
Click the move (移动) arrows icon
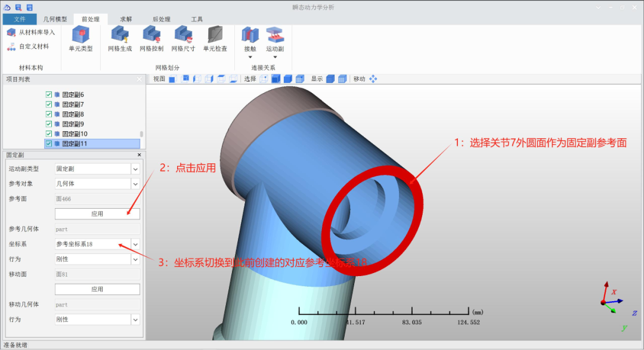tap(373, 79)
